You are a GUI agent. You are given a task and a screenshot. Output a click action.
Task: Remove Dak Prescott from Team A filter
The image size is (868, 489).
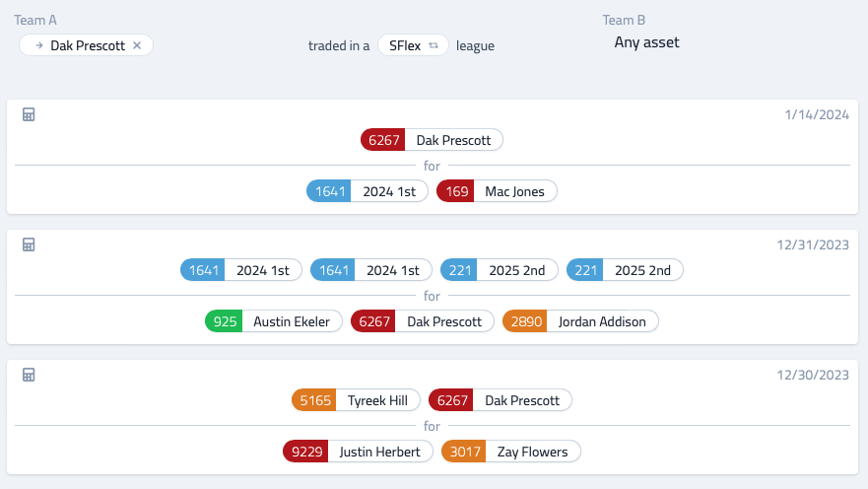[x=137, y=45]
